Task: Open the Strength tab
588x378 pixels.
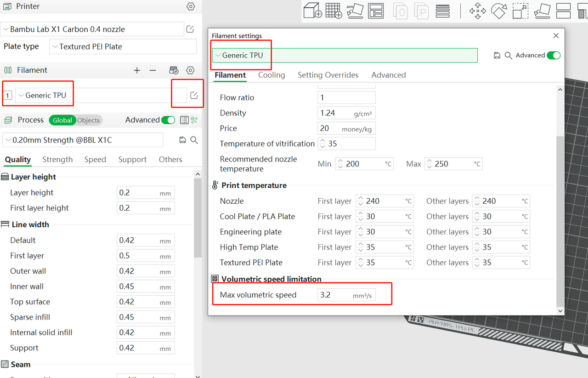Action: tap(57, 160)
